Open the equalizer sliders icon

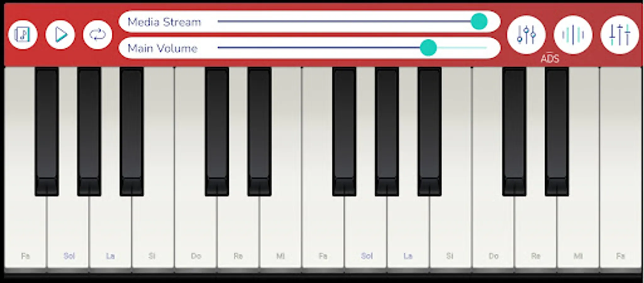pyautogui.click(x=619, y=35)
